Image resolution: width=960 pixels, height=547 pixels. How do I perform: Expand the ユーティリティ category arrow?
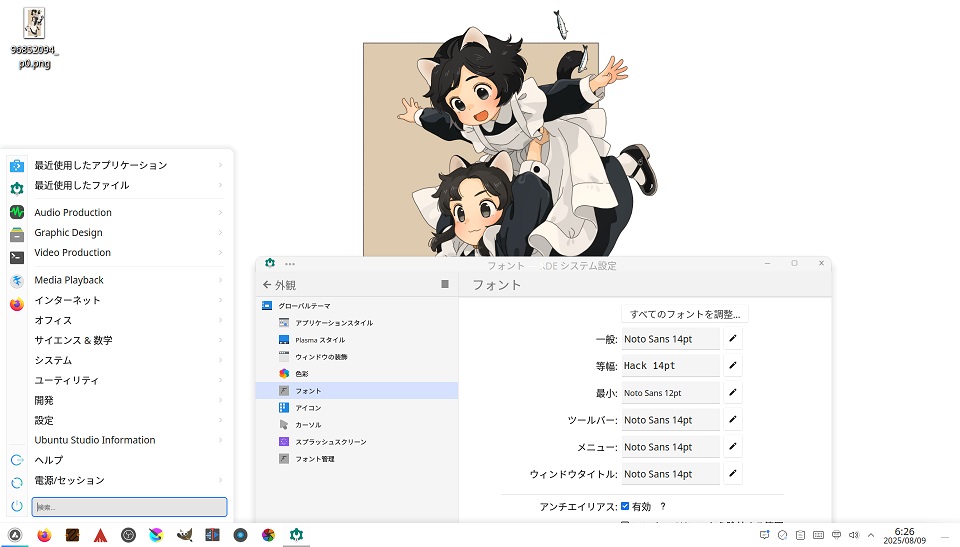pyautogui.click(x=220, y=380)
